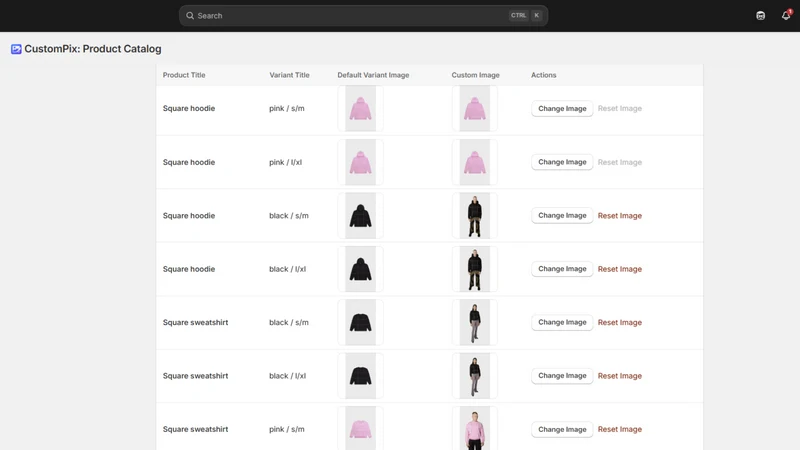Change Image for Square sweatshirt pink / s/m
The width and height of the screenshot is (800, 450).
(562, 429)
